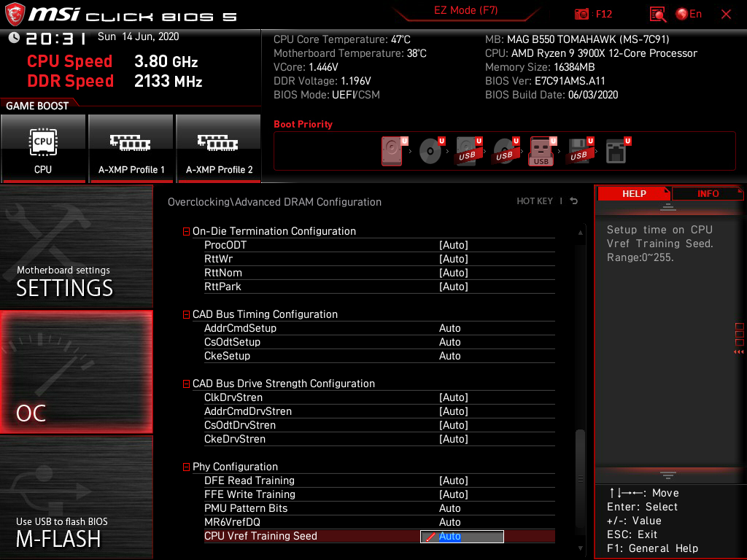The height and width of the screenshot is (560, 747).
Task: Change language via the En globe icon
Action: pos(689,14)
